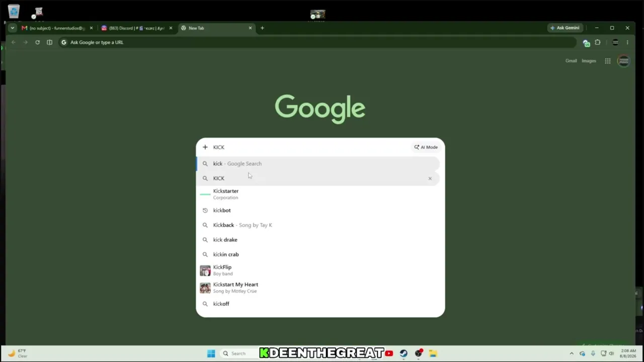Open the Google account avatar on the page
644x362 pixels.
coord(624,61)
